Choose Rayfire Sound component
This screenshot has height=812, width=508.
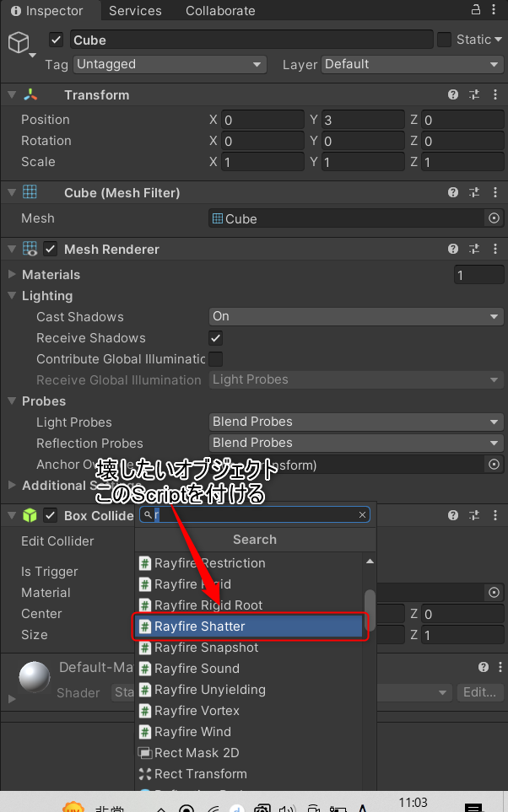[249, 669]
